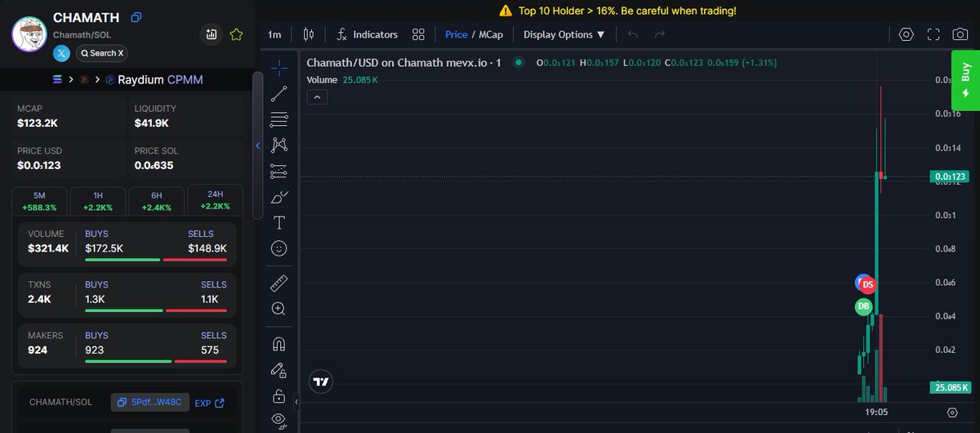Collapse the drawing toolbar arrow

(296, 402)
